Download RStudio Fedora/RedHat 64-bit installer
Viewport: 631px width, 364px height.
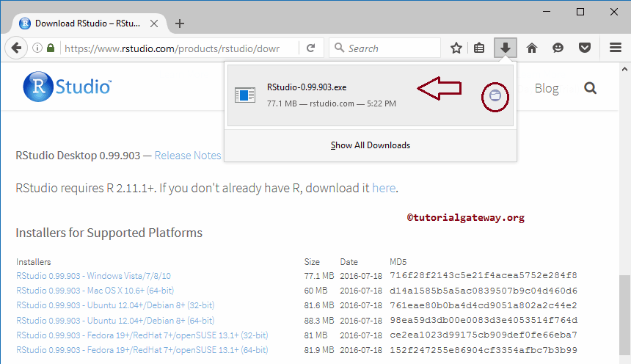point(142,350)
